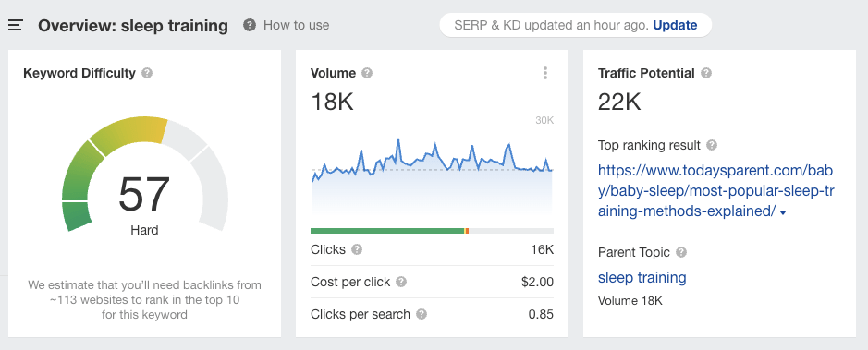868x350 pixels.
Task: Open the hamburger sidebar menu
Action: 15,26
